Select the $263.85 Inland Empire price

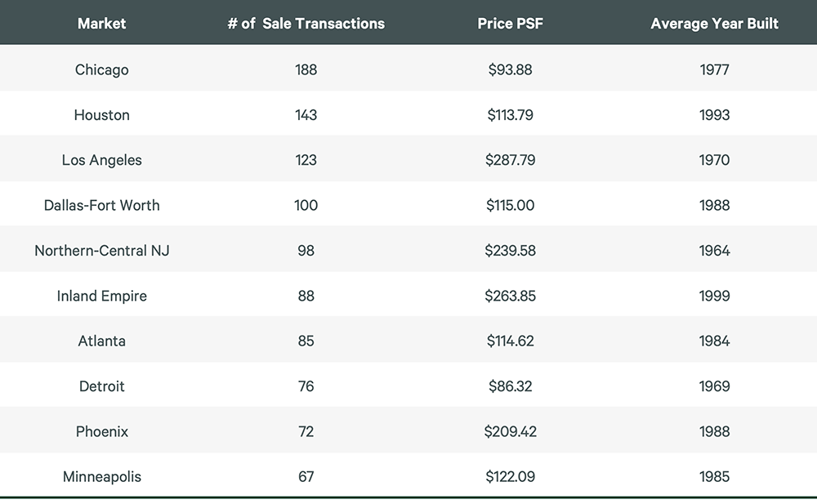(x=510, y=296)
